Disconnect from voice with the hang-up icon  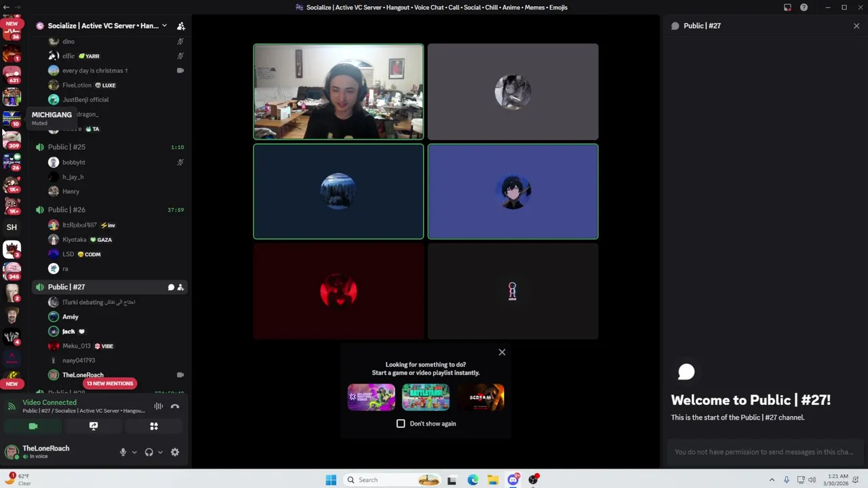tap(175, 407)
